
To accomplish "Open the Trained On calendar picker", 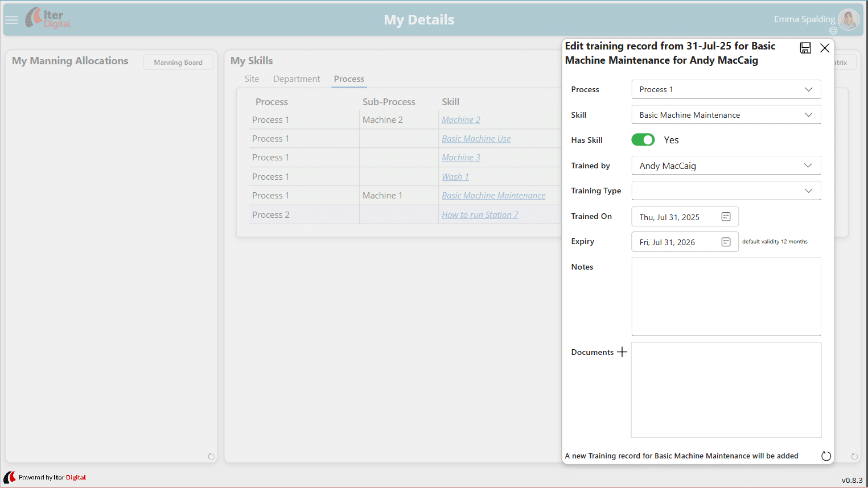I will point(726,217).
